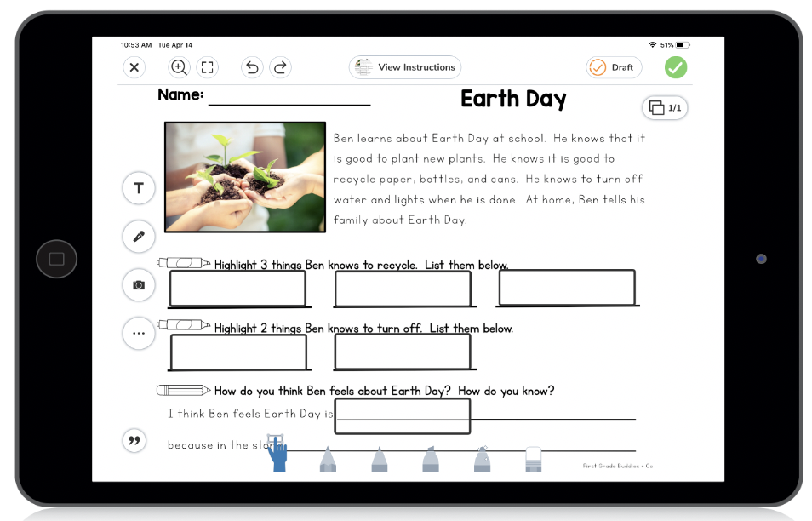The image size is (812, 521).
Task: Open the More options menu
Action: (138, 333)
